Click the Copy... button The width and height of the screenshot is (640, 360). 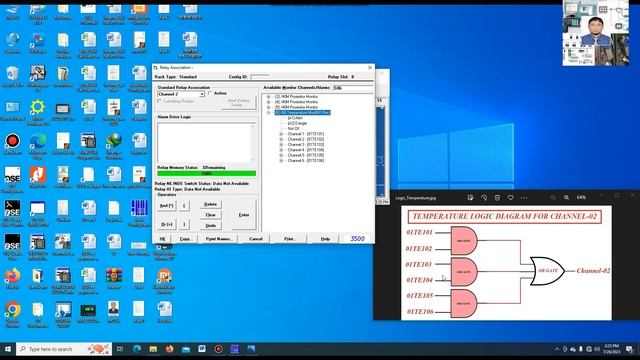click(x=185, y=239)
